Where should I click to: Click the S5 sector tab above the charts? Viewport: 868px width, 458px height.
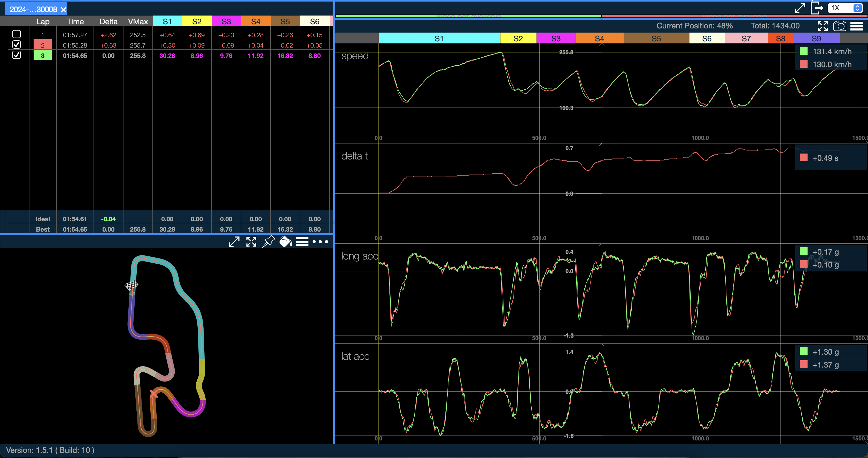tap(656, 39)
